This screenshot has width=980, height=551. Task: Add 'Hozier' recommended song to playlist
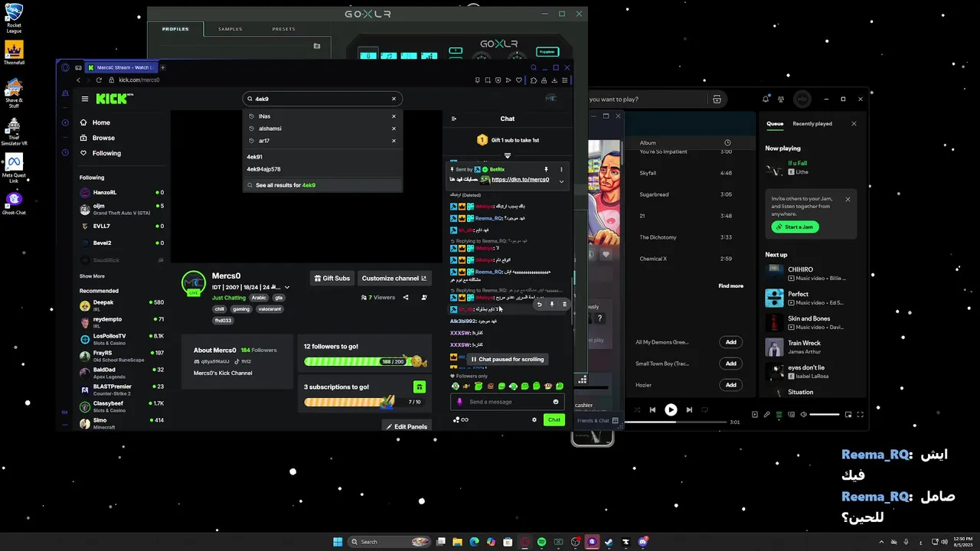(x=730, y=385)
